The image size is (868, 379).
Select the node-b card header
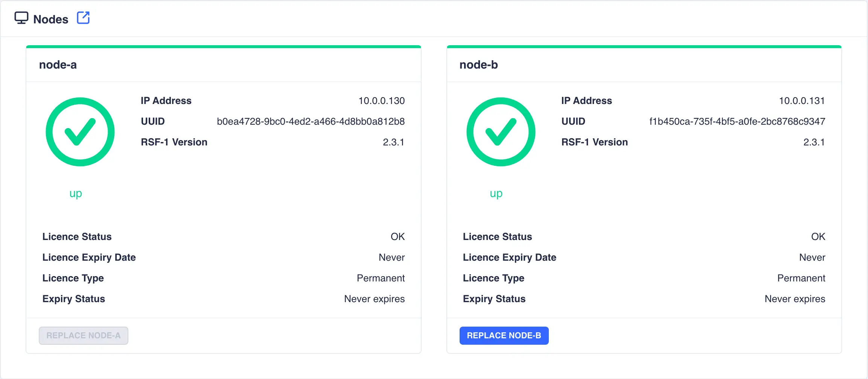(478, 64)
